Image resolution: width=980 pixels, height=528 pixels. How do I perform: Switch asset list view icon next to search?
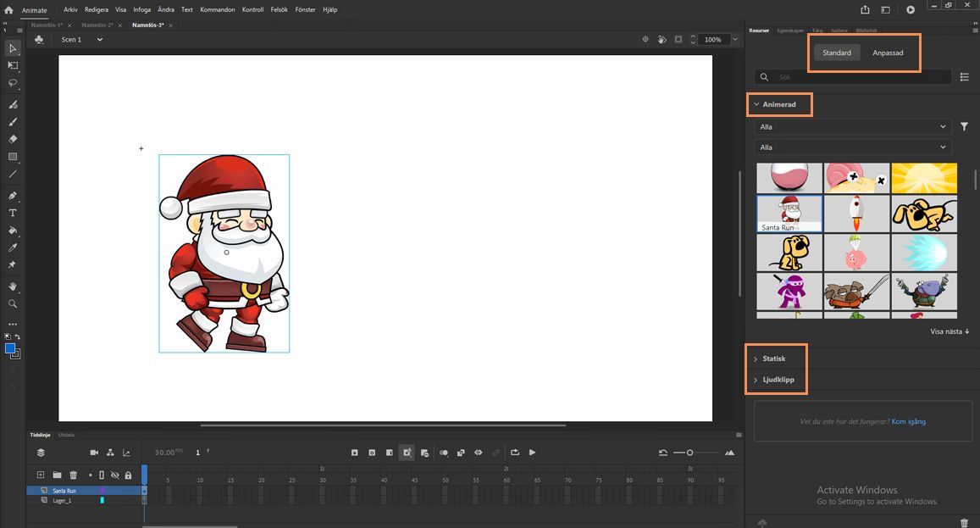pos(965,77)
